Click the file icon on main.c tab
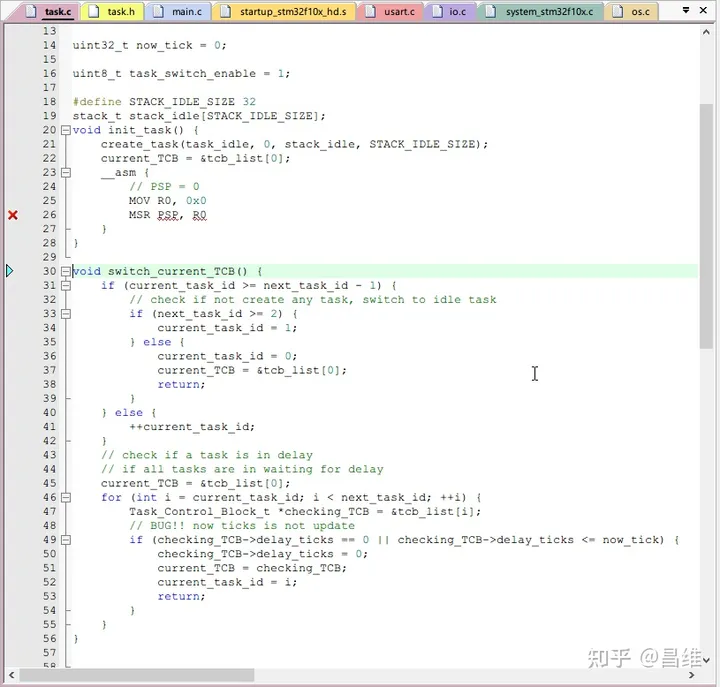720x687 pixels. point(158,11)
